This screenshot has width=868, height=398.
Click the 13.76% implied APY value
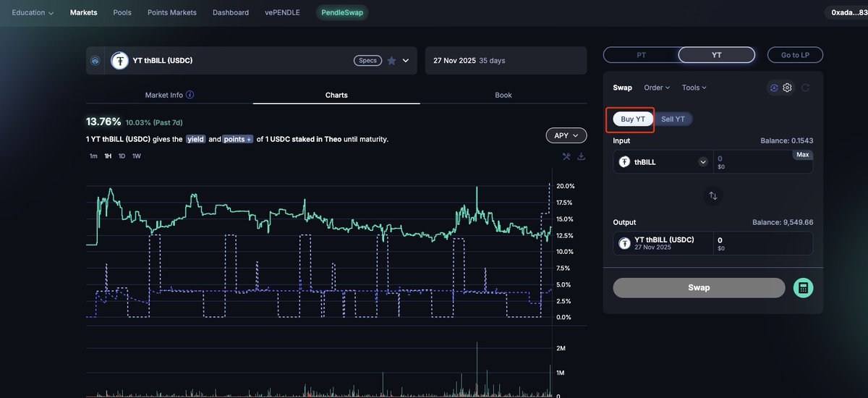(x=103, y=122)
